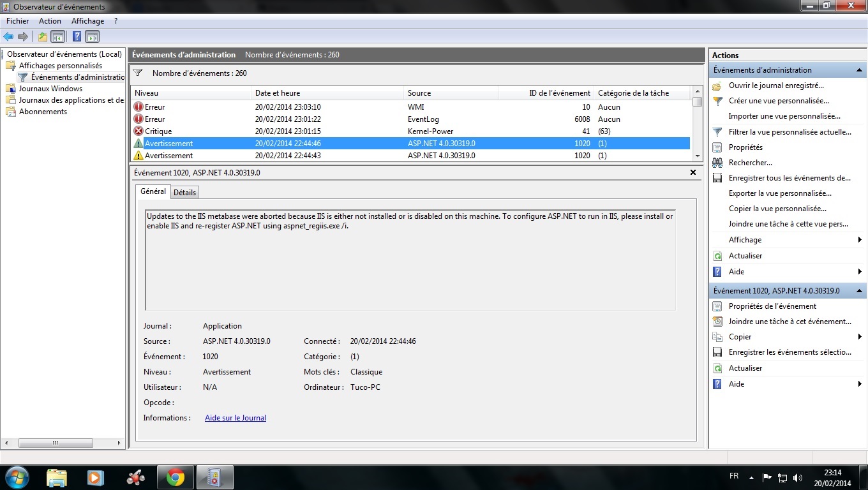Select Journaux Windows in the tree
The width and height of the screenshot is (868, 490).
[x=50, y=89]
